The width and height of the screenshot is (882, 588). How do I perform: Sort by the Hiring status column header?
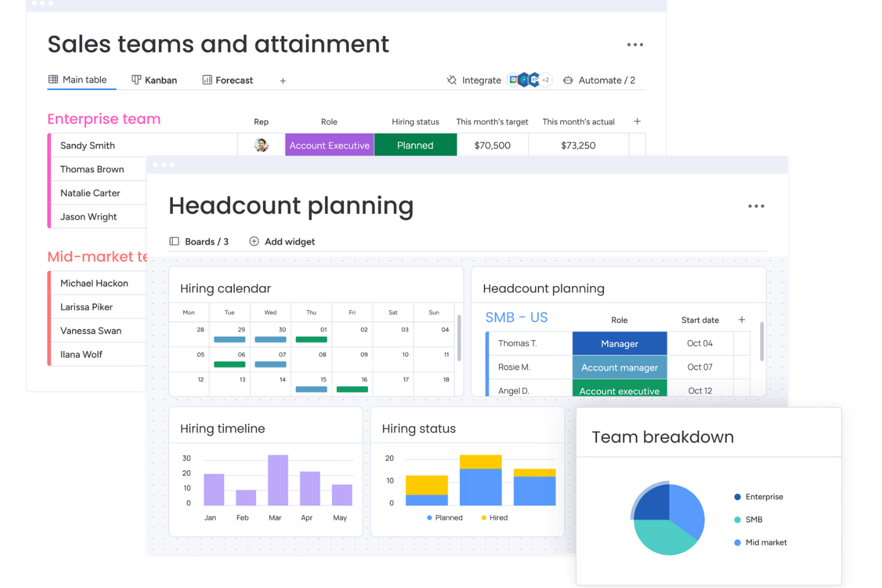[x=415, y=122]
